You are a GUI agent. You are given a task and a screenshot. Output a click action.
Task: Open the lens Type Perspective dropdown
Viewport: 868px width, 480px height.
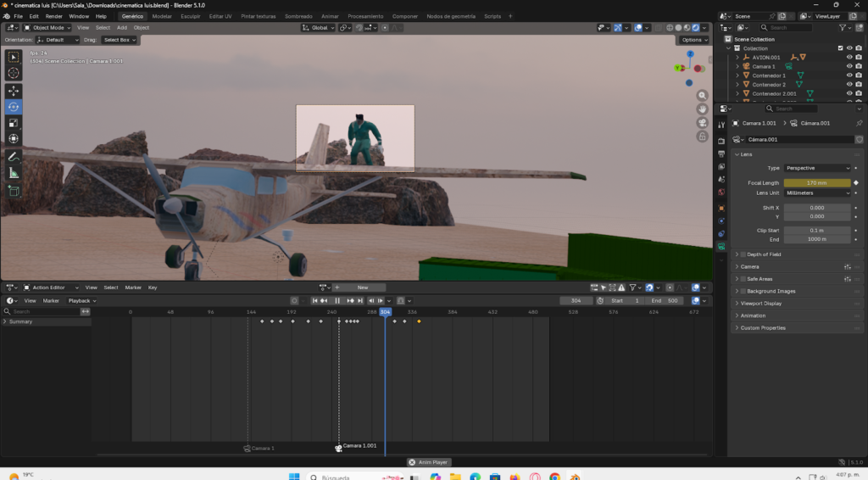(x=817, y=168)
